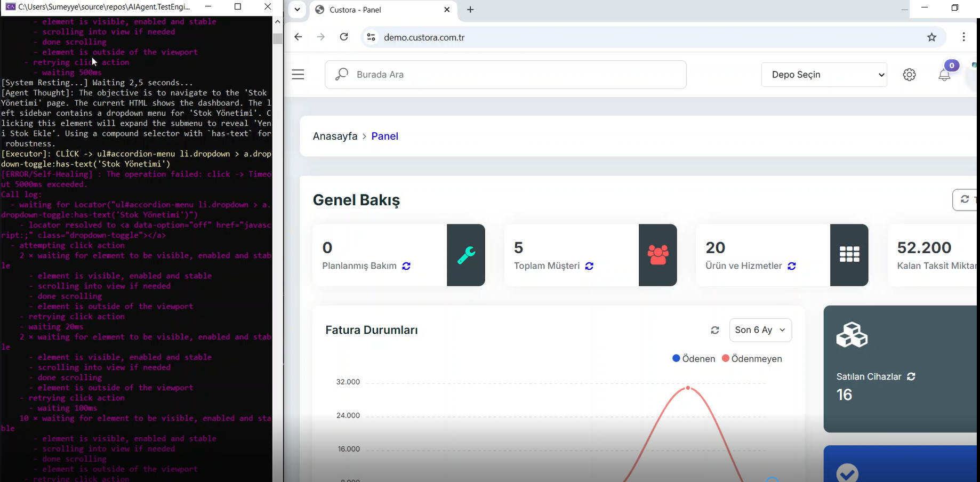The width and height of the screenshot is (980, 482).
Task: Click the 52.200 Kalan Taksit value
Action: [x=924, y=247]
